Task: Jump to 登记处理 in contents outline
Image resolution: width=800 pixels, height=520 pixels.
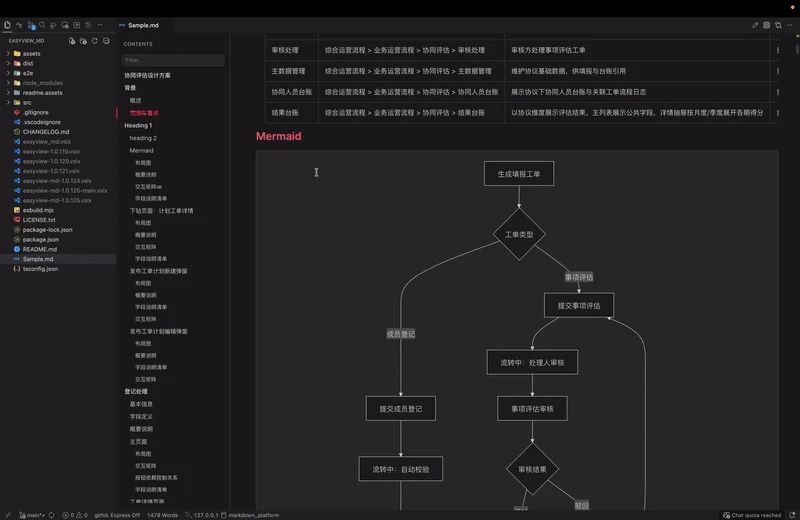Action: 136,391
